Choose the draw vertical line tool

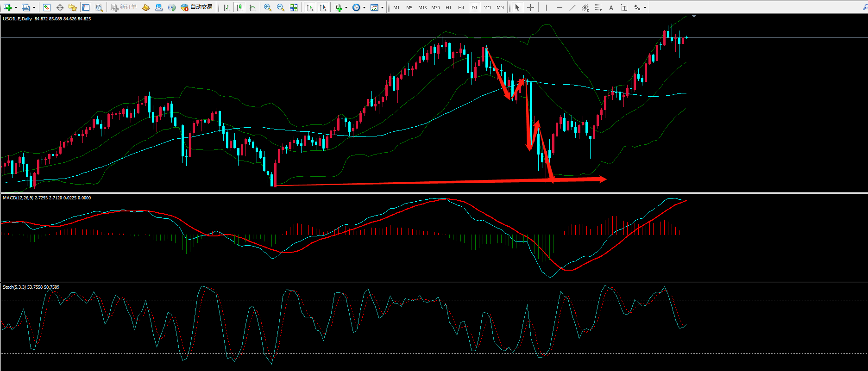[547, 7]
